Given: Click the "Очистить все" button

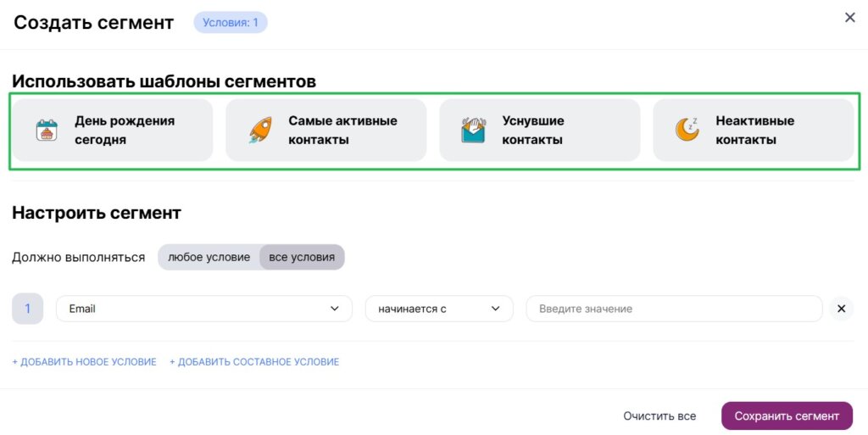Looking at the screenshot, I should 659,416.
